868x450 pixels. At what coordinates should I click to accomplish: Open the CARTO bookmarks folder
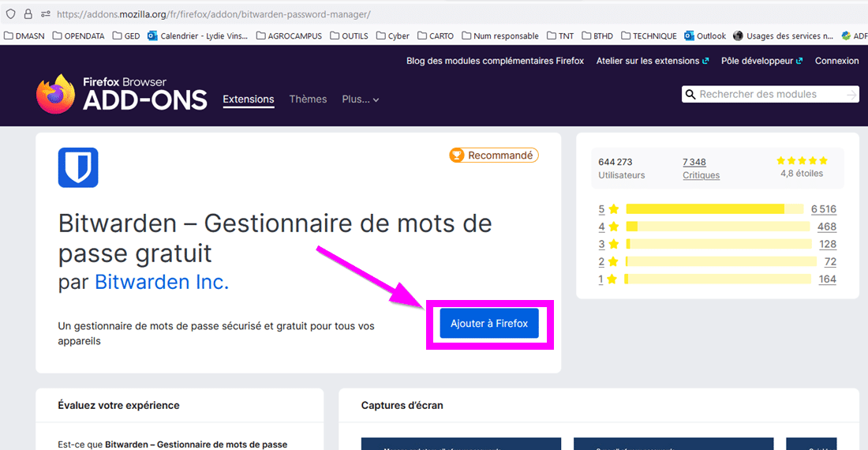tap(436, 36)
